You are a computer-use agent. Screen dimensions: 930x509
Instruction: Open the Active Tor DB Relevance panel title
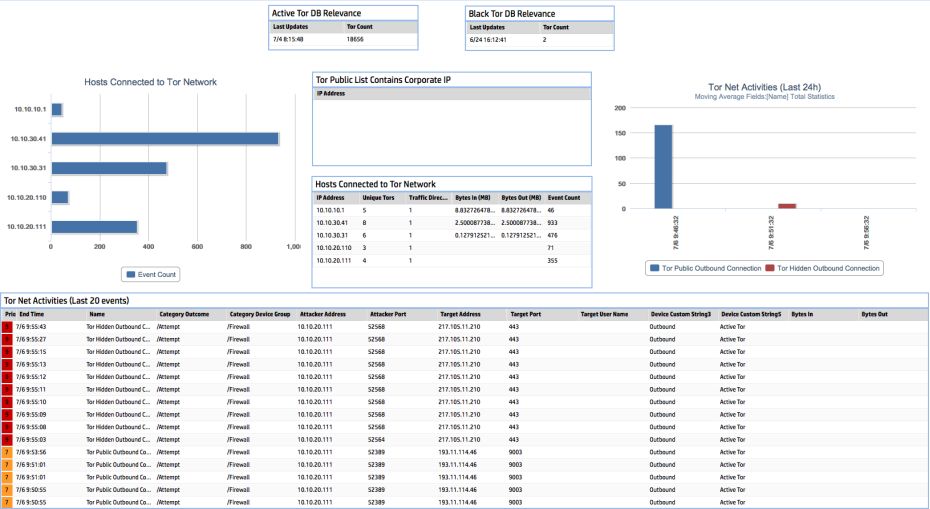click(x=316, y=13)
